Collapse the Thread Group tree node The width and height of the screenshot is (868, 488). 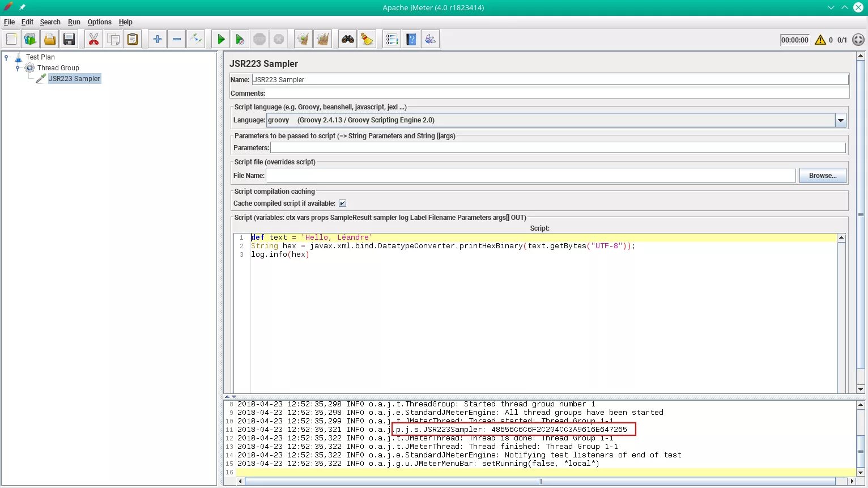tap(18, 68)
